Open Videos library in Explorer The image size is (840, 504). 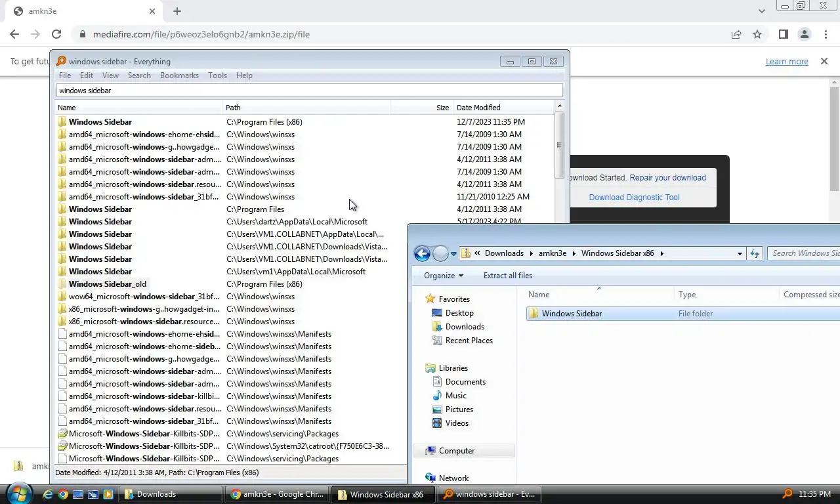pos(457,423)
